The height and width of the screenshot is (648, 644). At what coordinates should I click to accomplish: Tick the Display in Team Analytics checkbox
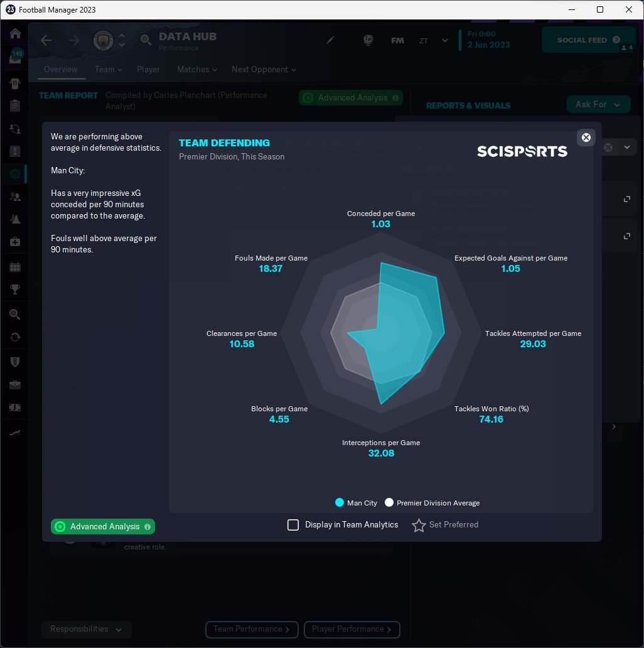pos(293,525)
